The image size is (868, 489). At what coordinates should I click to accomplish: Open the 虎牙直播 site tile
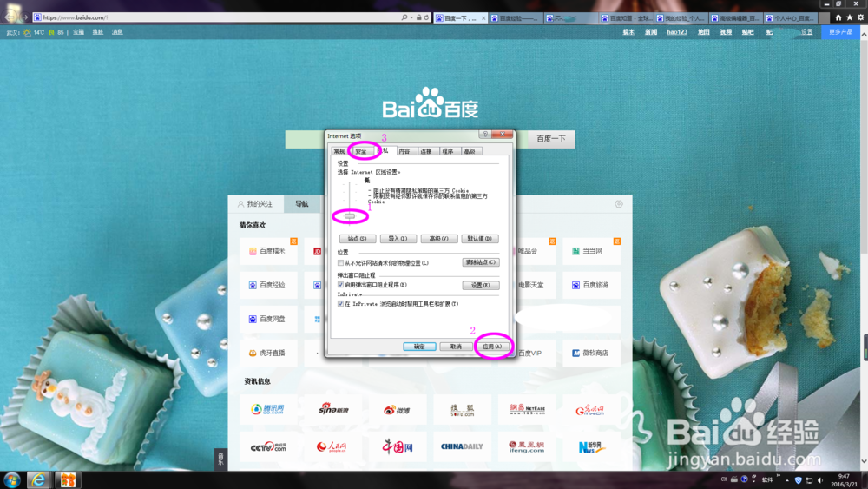[x=268, y=353]
